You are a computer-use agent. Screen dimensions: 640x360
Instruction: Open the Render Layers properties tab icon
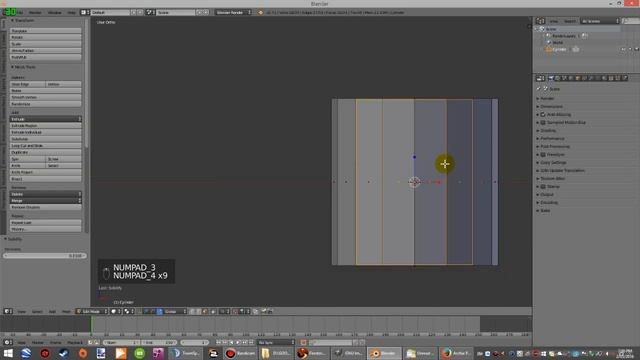click(557, 78)
